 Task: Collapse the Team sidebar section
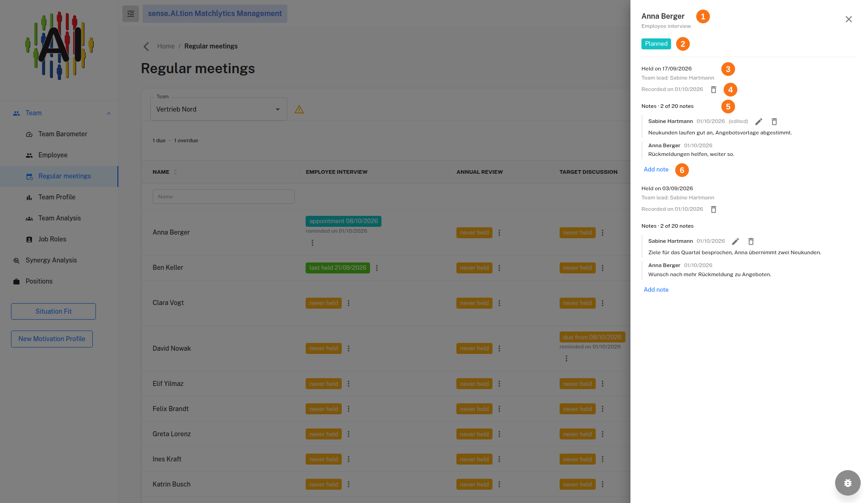point(109,113)
